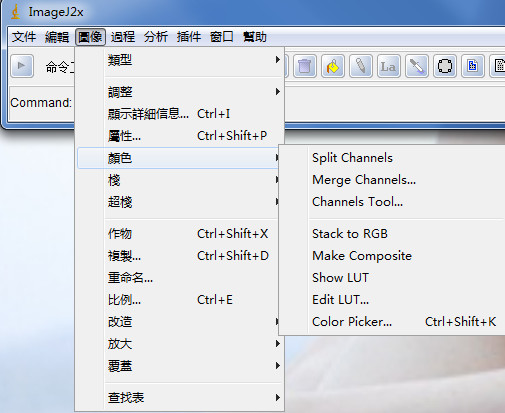Viewport: 505px width, 413px height.
Task: Select the paint bucket fill tool
Action: [x=333, y=66]
